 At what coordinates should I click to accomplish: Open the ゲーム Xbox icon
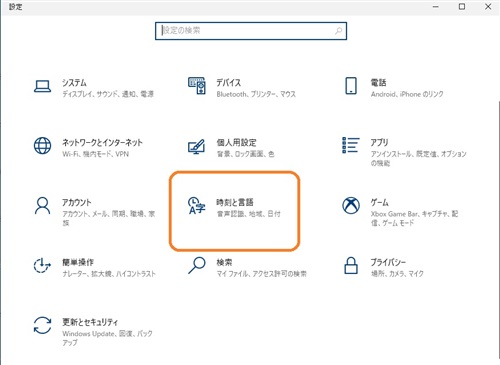click(351, 205)
